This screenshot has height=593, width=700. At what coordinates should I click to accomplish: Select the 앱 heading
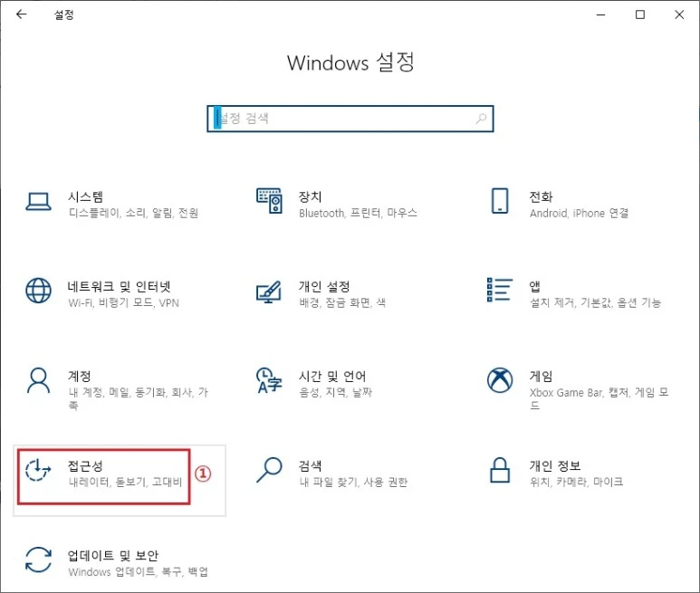tap(535, 286)
